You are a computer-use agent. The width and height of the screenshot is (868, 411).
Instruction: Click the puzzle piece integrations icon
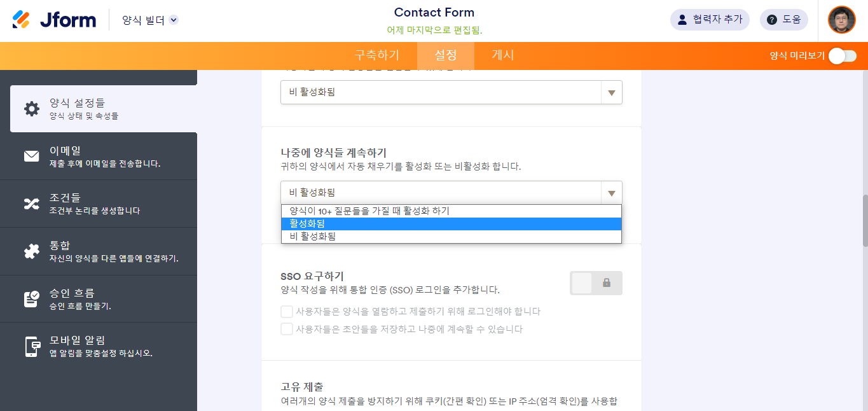point(31,251)
